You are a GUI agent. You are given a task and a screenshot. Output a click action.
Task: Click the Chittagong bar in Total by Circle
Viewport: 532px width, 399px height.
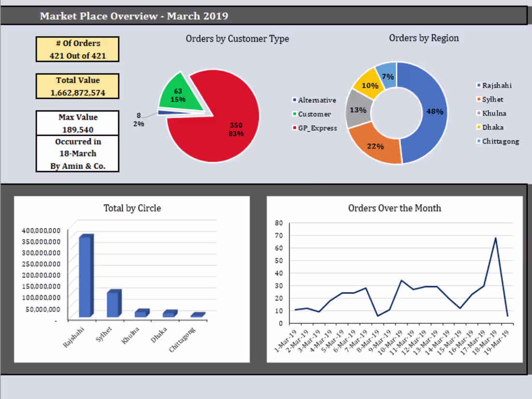coord(197,315)
